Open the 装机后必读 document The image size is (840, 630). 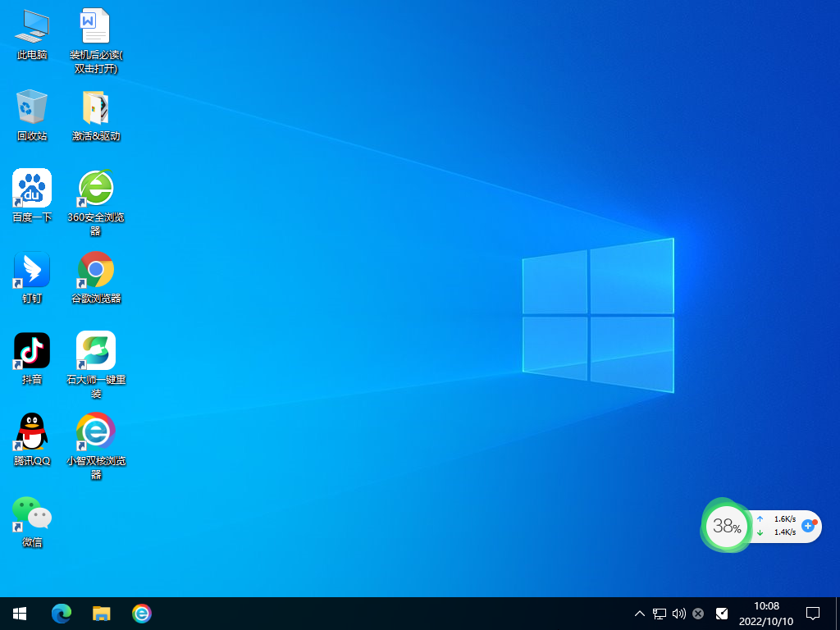[95, 26]
